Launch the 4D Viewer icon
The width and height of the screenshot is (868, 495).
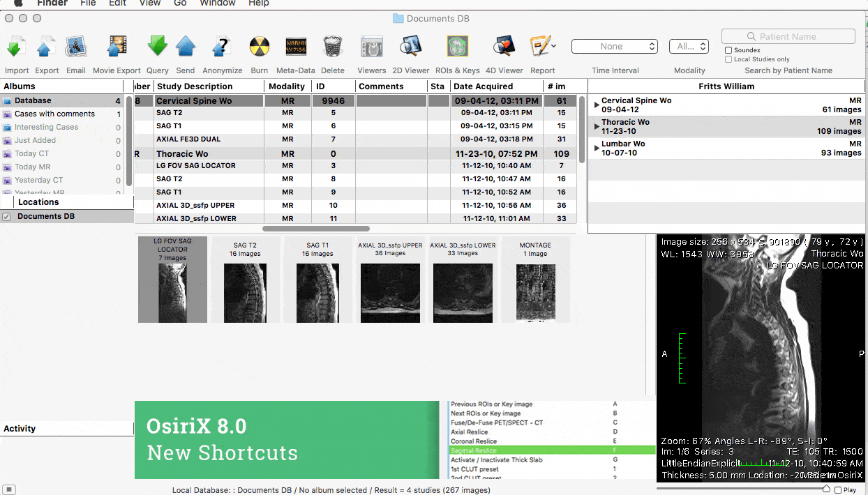(504, 47)
